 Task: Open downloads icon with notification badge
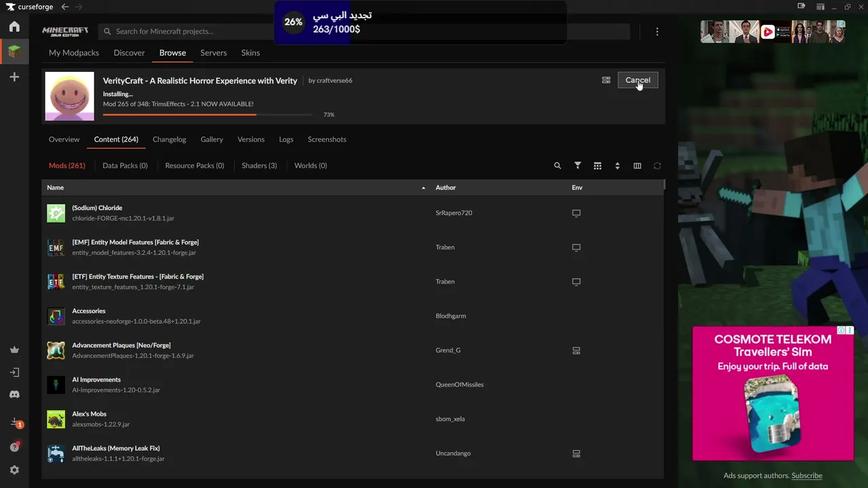click(16, 423)
